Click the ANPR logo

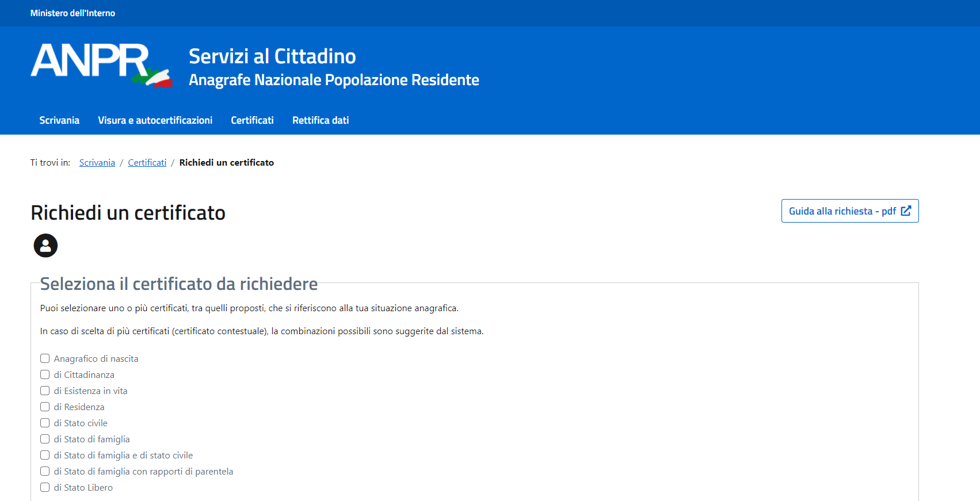[101, 64]
